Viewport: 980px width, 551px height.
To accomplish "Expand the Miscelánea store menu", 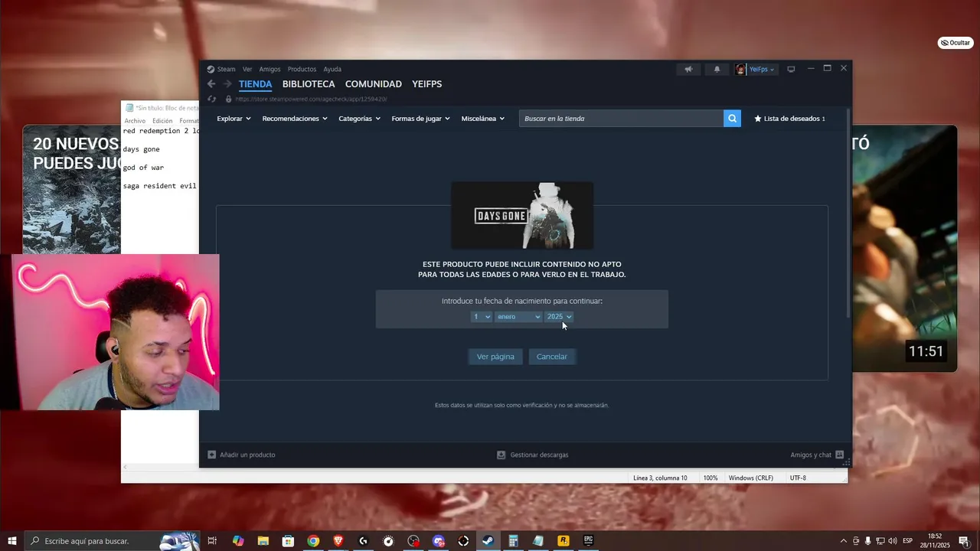I will pos(483,119).
